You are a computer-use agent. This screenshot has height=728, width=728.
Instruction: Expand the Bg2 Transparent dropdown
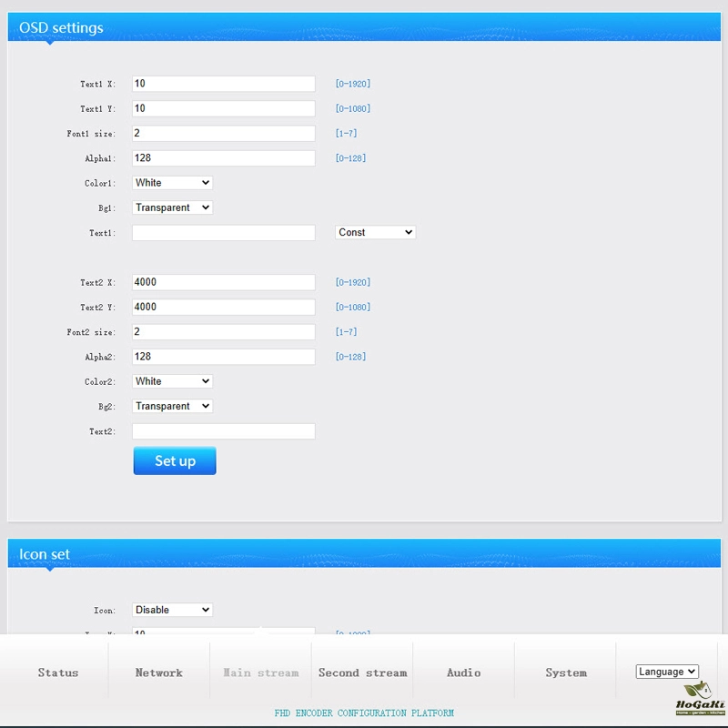coord(172,406)
